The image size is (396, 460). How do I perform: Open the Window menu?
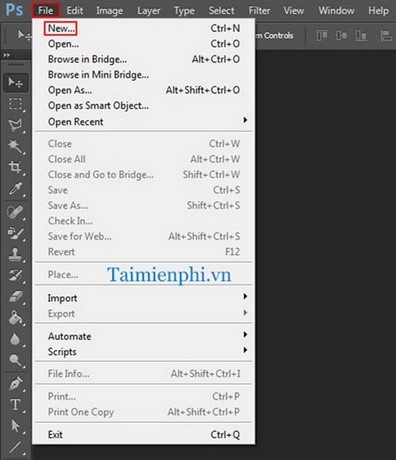[x=336, y=10]
